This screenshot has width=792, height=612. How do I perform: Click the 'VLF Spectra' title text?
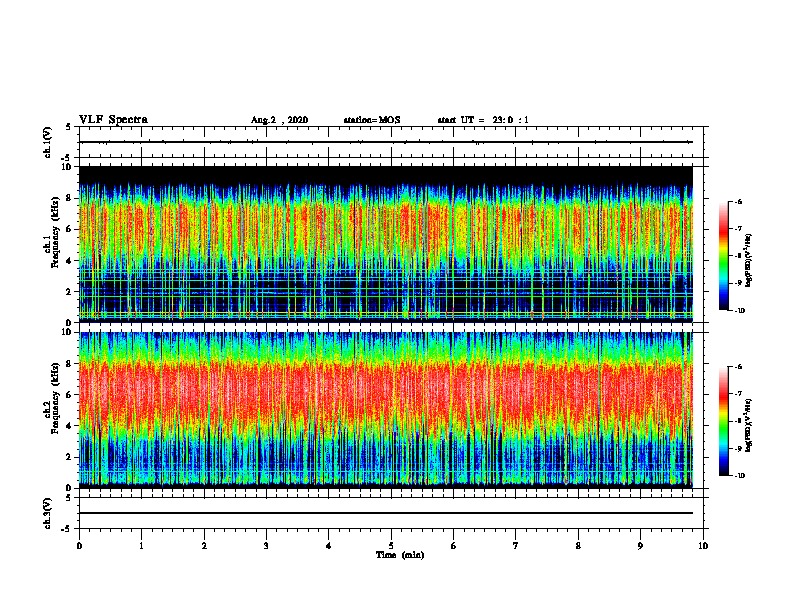click(113, 120)
